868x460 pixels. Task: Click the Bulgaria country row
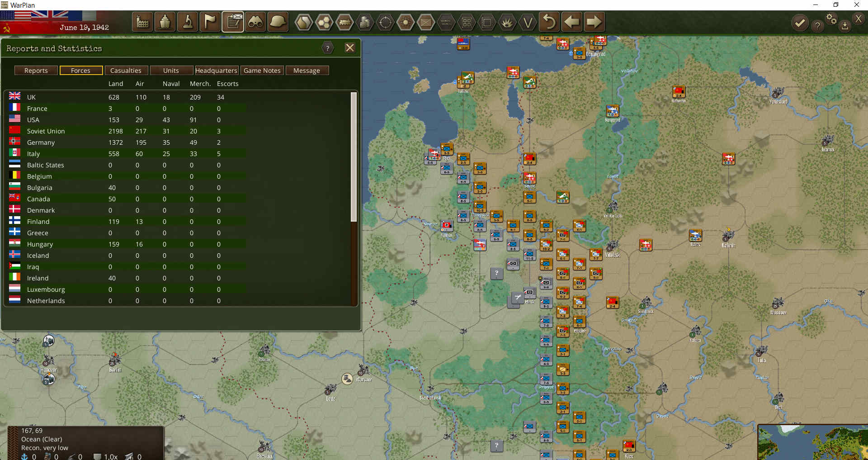127,188
